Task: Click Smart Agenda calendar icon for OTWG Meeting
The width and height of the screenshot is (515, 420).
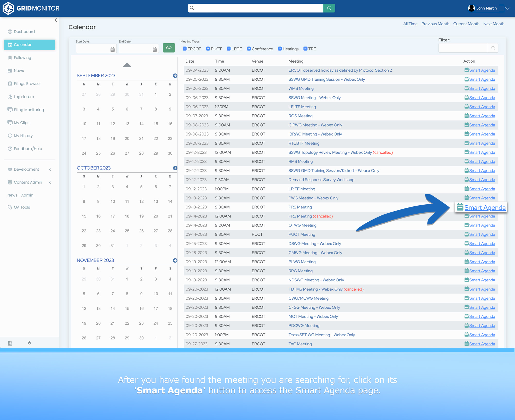Action: click(466, 225)
